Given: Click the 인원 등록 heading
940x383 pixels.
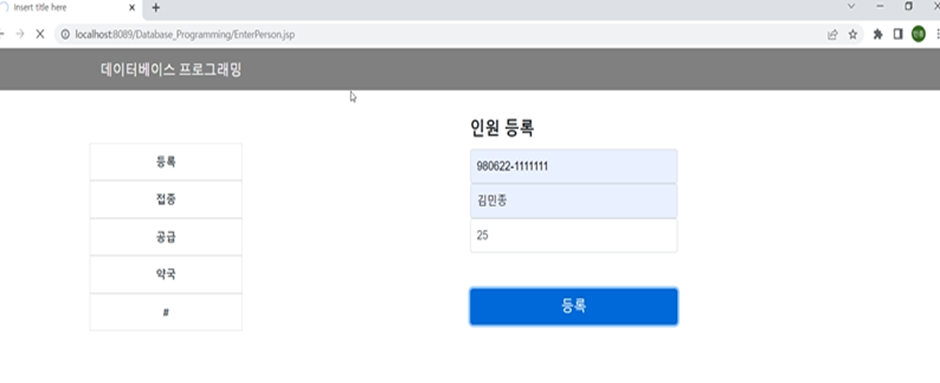Looking at the screenshot, I should [502, 128].
